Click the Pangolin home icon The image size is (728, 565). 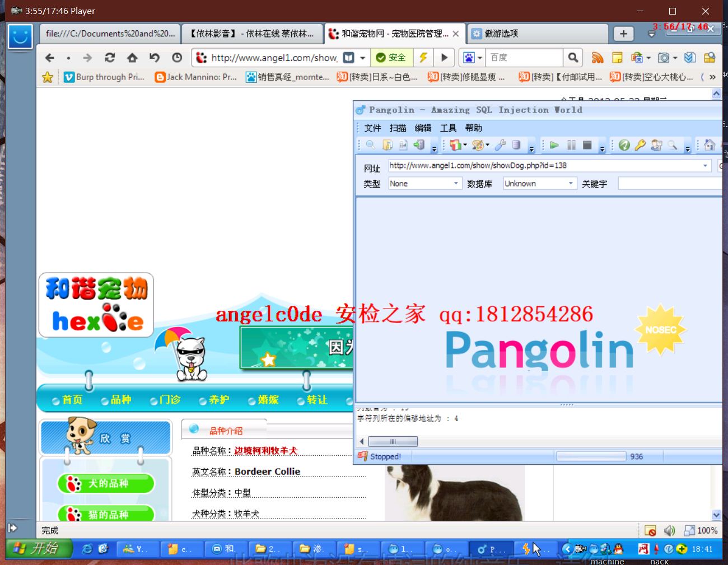710,145
